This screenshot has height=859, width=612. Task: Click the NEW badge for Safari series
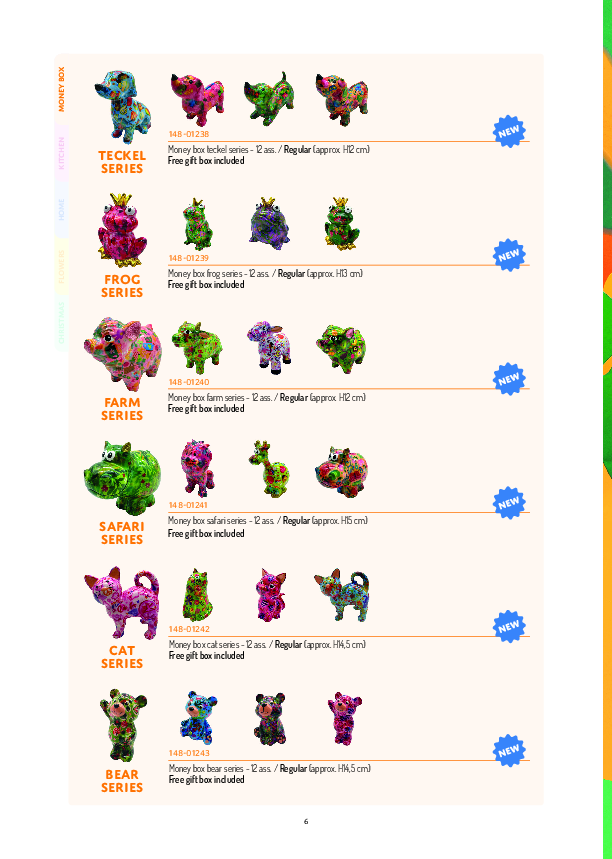pyautogui.click(x=509, y=503)
